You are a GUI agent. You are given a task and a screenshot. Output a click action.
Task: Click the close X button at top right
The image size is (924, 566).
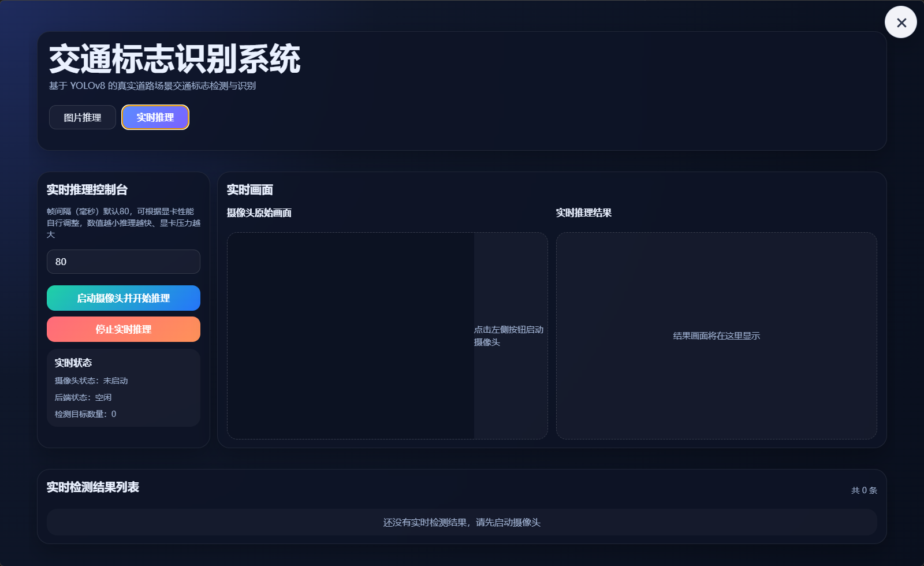click(x=900, y=22)
